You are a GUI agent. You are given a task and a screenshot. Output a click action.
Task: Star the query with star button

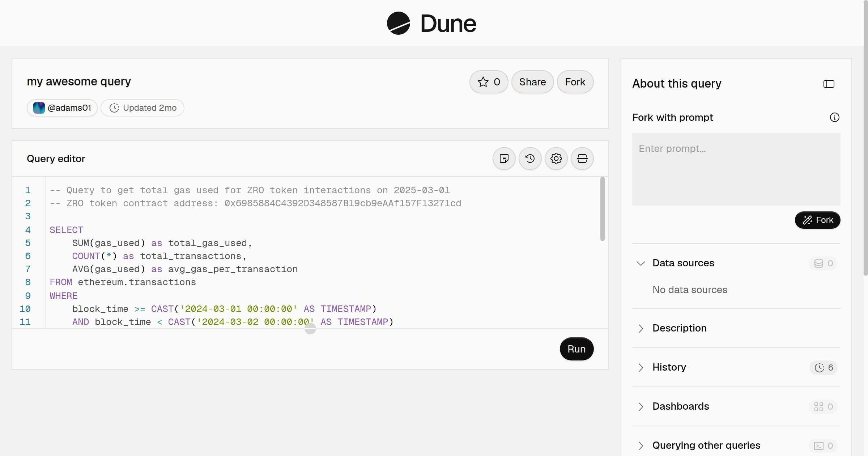489,82
